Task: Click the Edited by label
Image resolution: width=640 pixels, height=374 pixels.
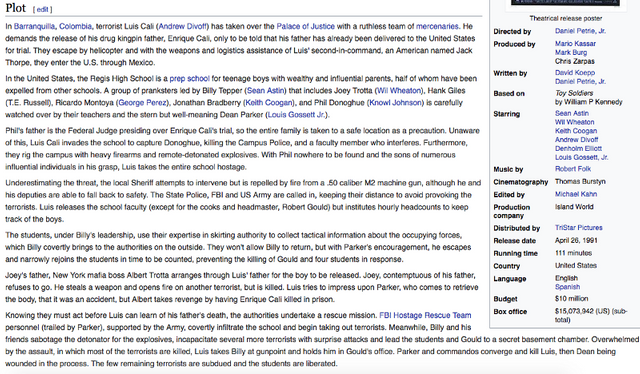Action: point(509,195)
